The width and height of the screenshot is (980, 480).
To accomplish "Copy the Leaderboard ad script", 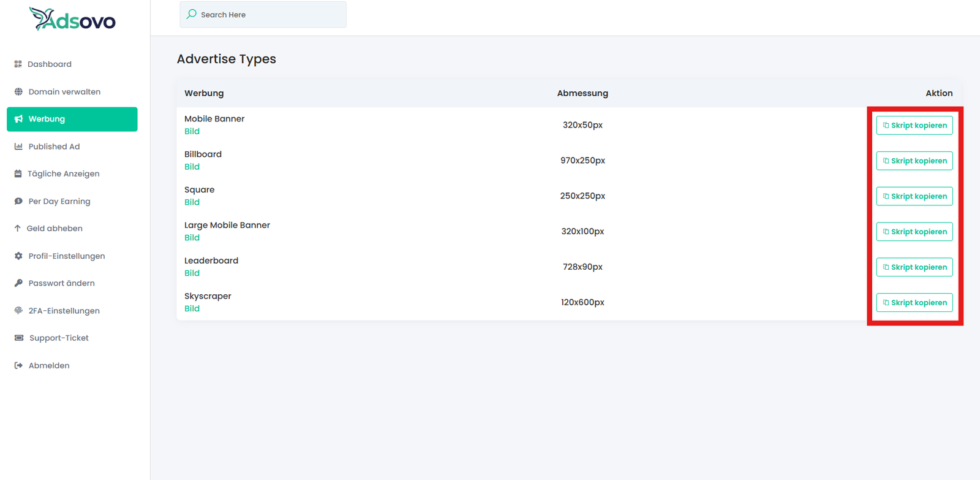I will (x=914, y=267).
